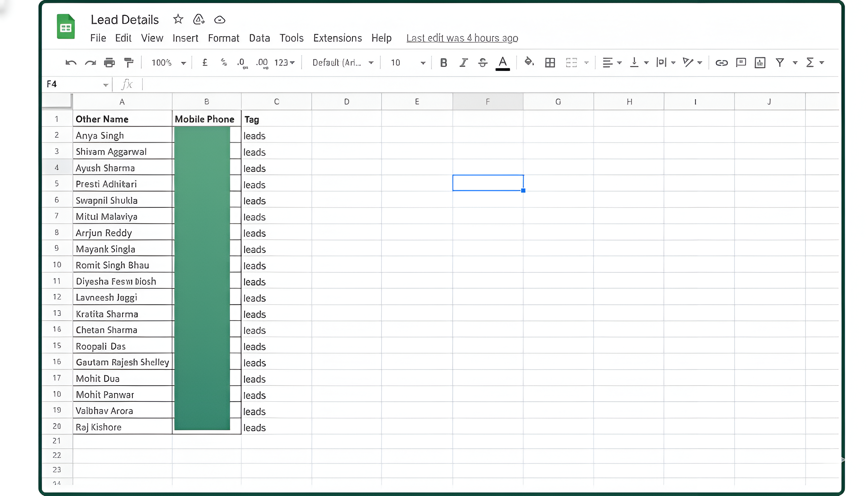Click the insert chart icon
868x496 pixels.
click(760, 63)
